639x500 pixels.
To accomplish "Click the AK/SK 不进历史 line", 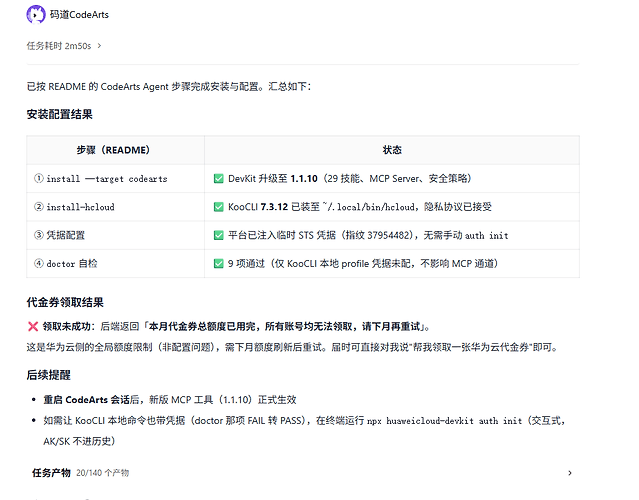I will click(79, 441).
